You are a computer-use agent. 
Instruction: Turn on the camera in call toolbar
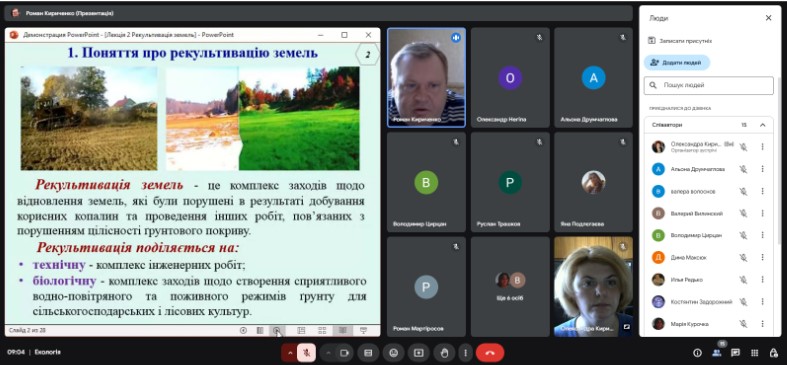point(344,353)
